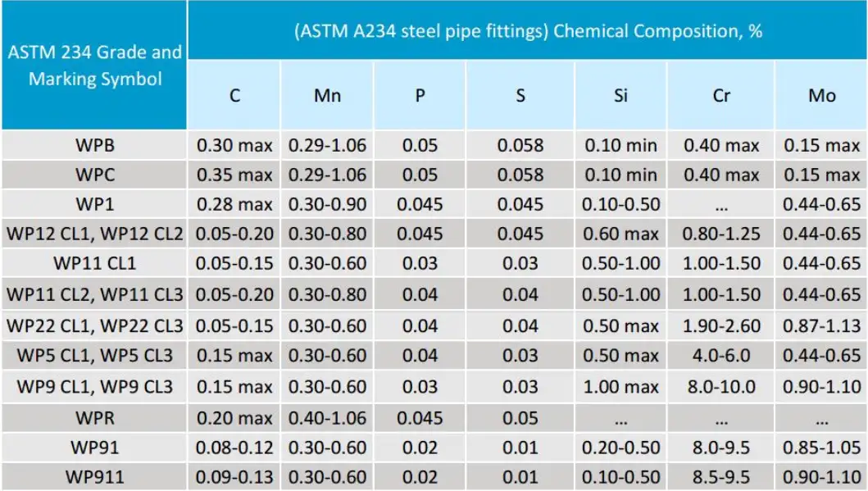Click the WPR grade row label
Viewport: 868px width, 491px height.
point(94,418)
